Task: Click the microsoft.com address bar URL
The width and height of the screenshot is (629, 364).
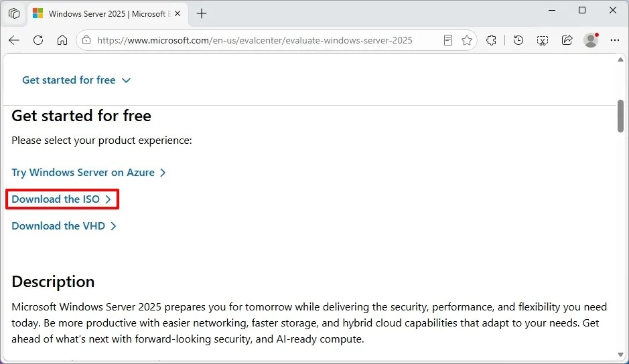Action: [255, 40]
